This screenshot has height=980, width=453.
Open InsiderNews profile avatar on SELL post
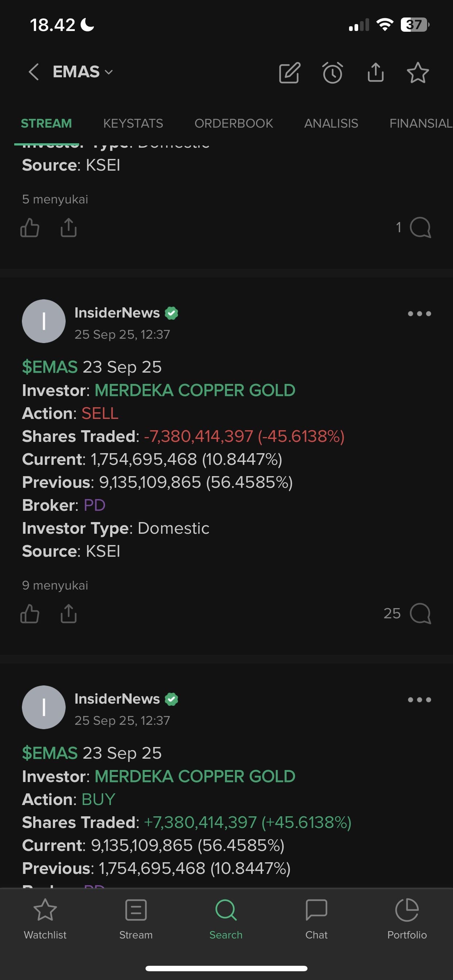(44, 321)
